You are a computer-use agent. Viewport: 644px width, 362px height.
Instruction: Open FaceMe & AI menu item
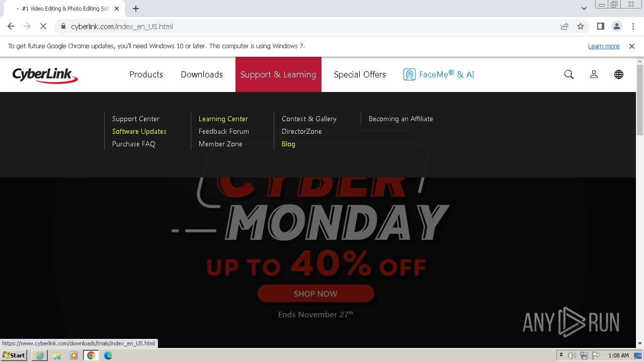[x=439, y=74]
